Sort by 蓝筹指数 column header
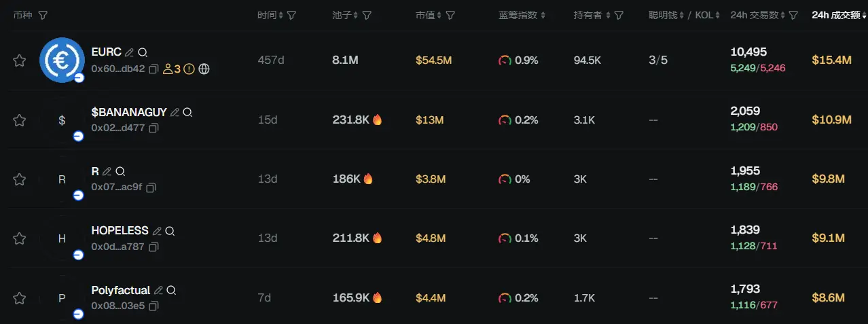This screenshot has width=868, height=324. coord(522,15)
